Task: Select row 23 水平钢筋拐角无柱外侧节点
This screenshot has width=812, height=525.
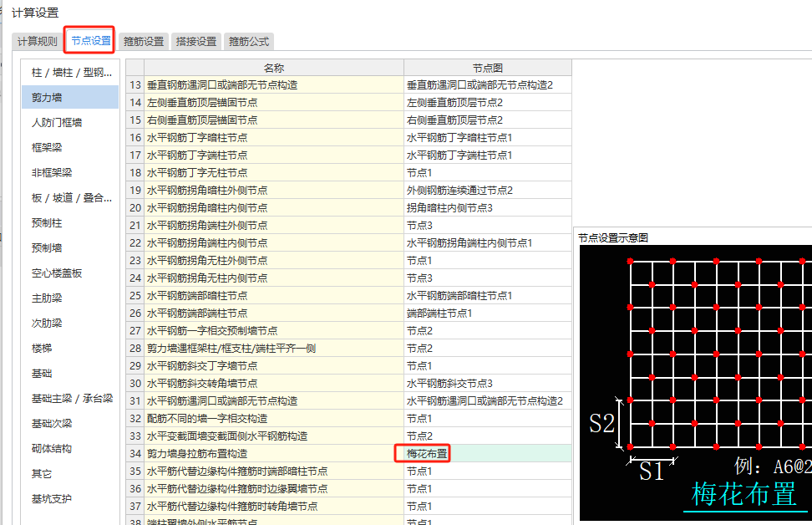Action: point(349,261)
